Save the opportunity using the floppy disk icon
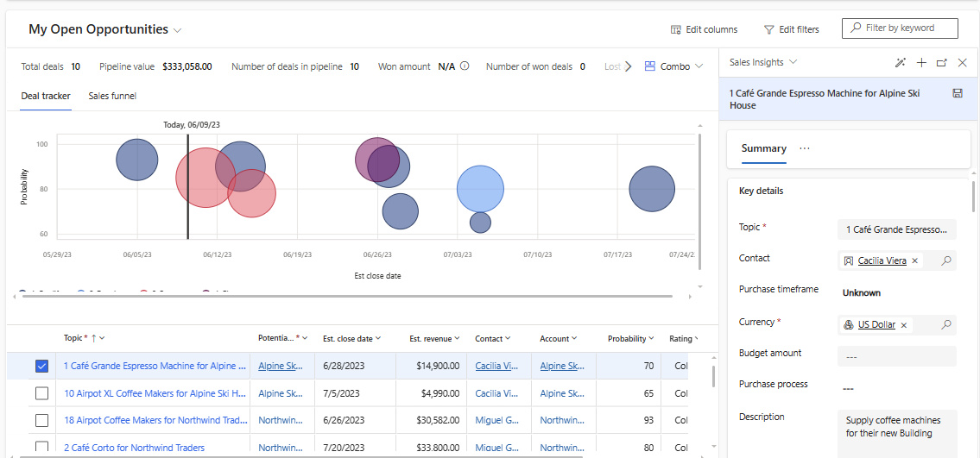This screenshot has width=980, height=458. point(958,93)
